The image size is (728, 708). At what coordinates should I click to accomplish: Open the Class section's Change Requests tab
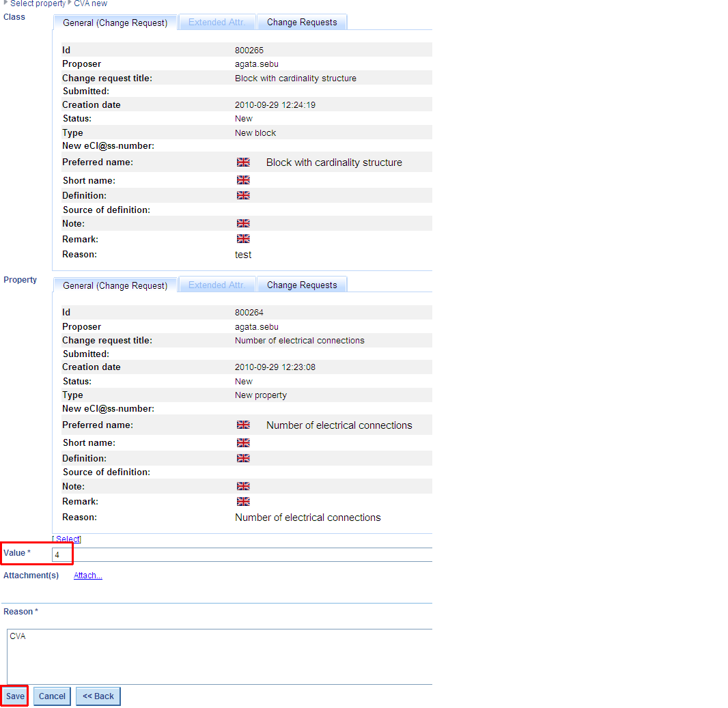(x=302, y=23)
